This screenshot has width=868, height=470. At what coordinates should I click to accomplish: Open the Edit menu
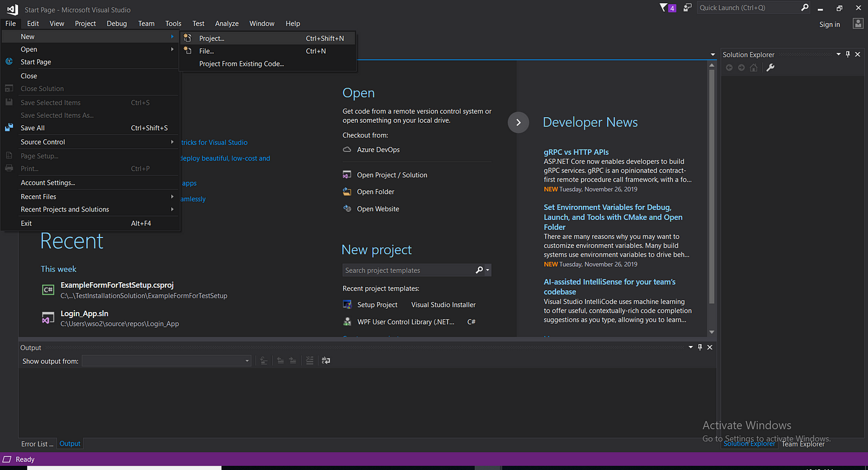click(33, 24)
